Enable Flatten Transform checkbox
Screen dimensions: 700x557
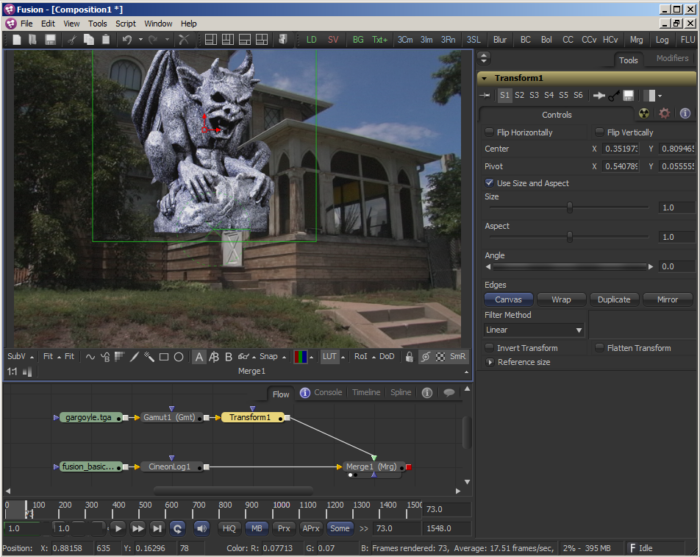coord(600,347)
